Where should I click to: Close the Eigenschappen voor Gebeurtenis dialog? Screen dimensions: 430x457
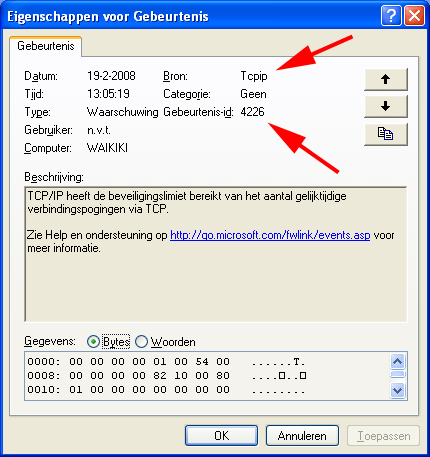(x=414, y=16)
